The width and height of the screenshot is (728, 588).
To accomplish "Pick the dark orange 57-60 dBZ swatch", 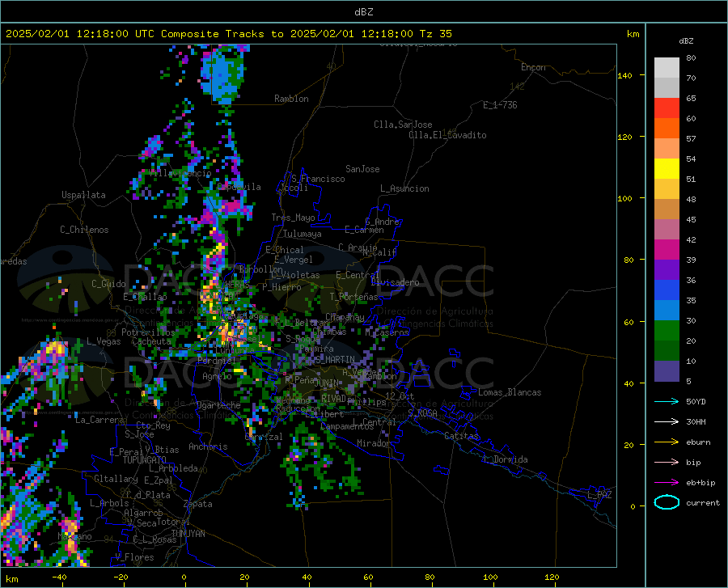I will pos(667,129).
